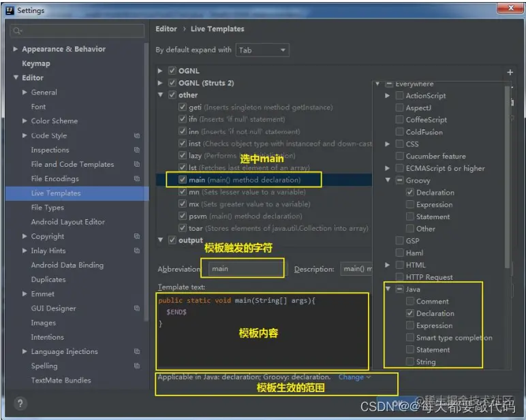This screenshot has width=526, height=420.
Task: Expand the OGNL template group
Action: point(160,71)
